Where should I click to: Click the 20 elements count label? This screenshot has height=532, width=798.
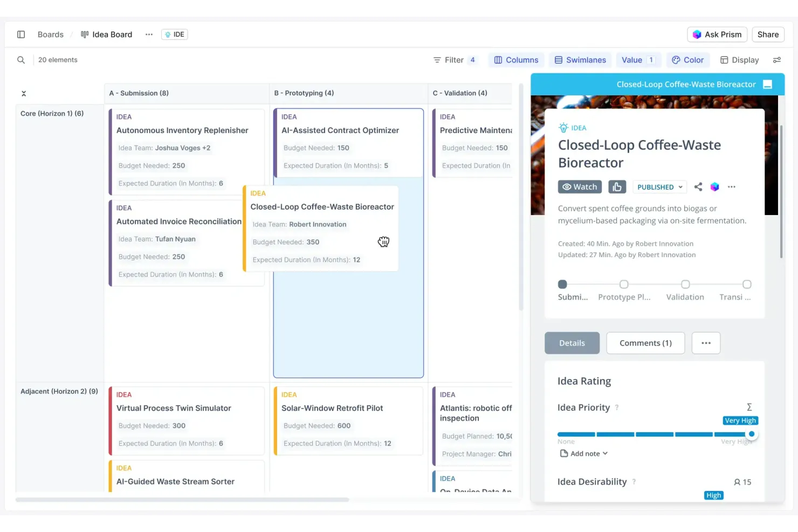58,60
